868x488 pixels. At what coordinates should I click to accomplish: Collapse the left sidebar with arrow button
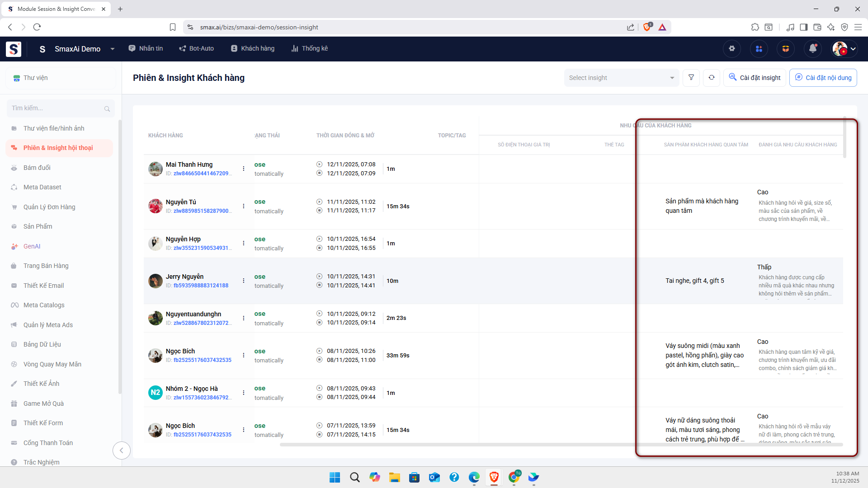click(121, 450)
